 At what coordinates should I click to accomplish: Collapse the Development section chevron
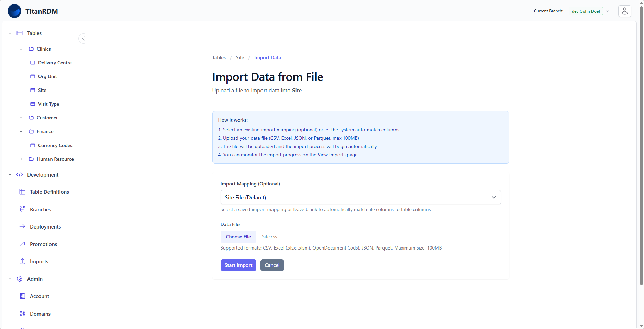point(10,174)
